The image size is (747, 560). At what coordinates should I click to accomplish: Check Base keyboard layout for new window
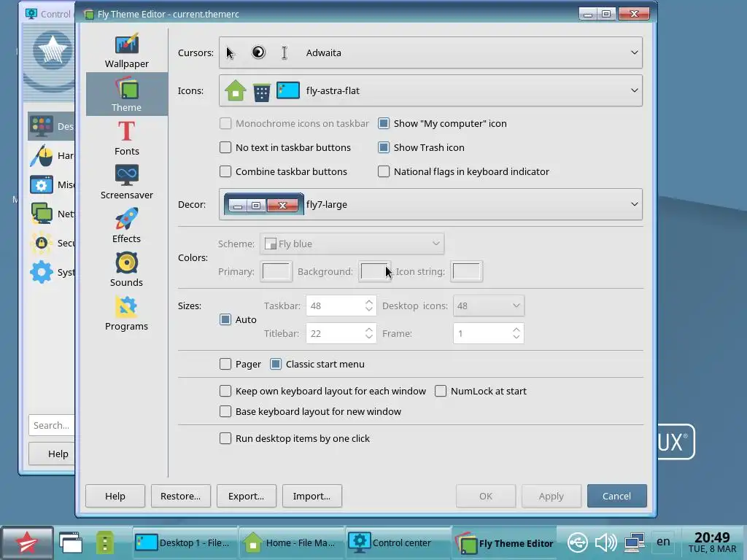225,411
